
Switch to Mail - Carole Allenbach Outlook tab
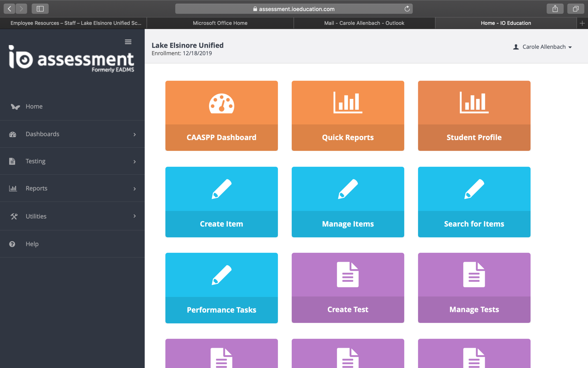coord(364,23)
